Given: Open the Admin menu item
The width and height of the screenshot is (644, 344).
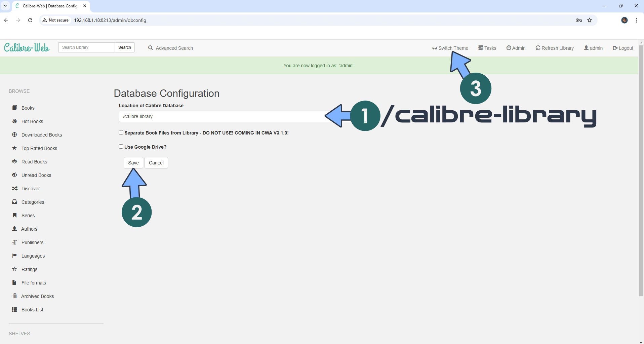Looking at the screenshot, I should pyautogui.click(x=516, y=48).
